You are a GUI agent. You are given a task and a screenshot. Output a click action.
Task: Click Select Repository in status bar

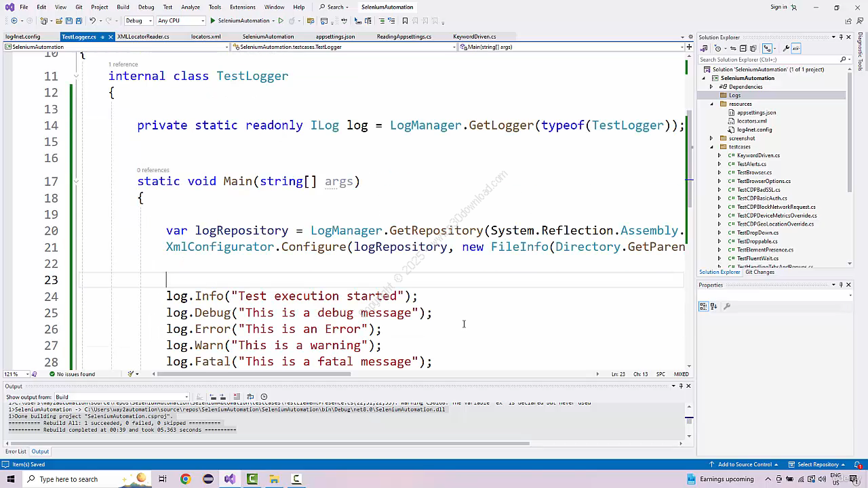pos(818,464)
